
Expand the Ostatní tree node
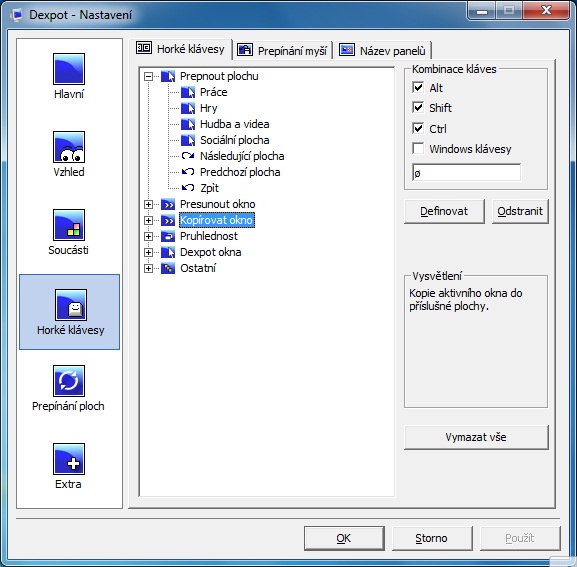[148, 268]
